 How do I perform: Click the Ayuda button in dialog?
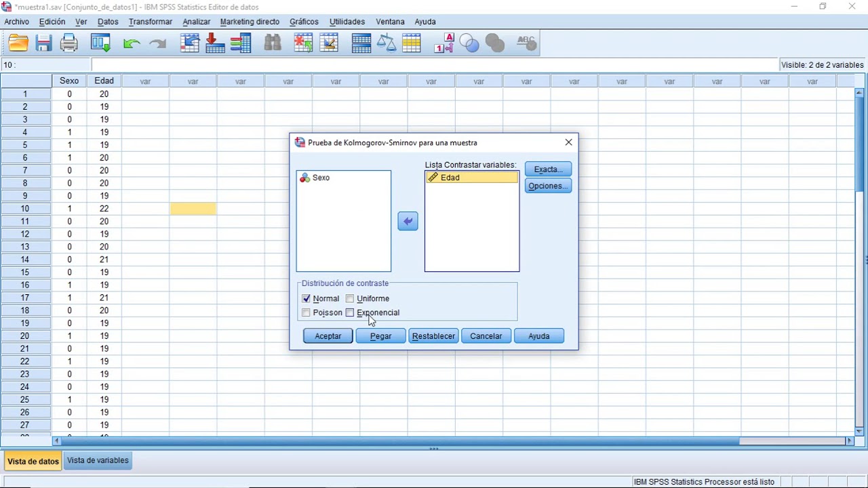[539, 336]
